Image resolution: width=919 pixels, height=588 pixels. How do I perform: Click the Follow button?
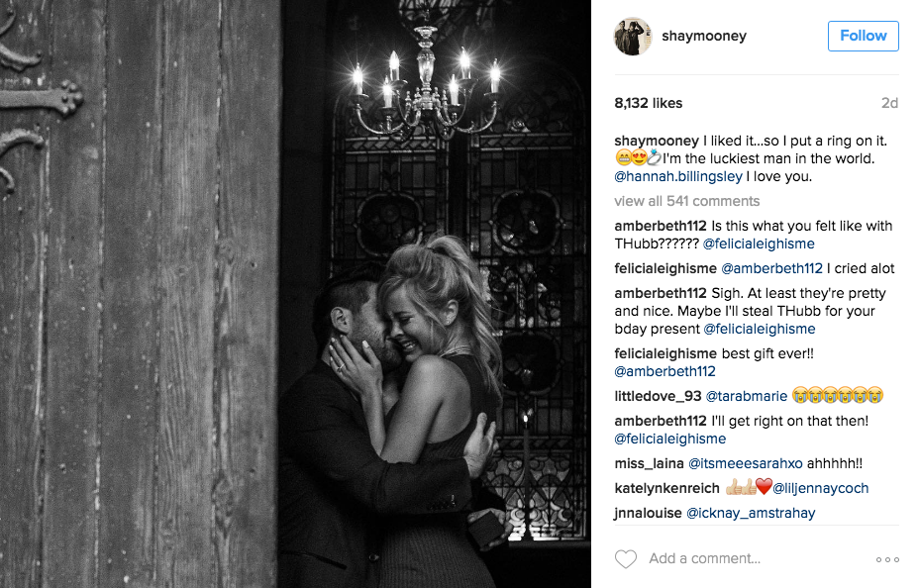pos(863,36)
